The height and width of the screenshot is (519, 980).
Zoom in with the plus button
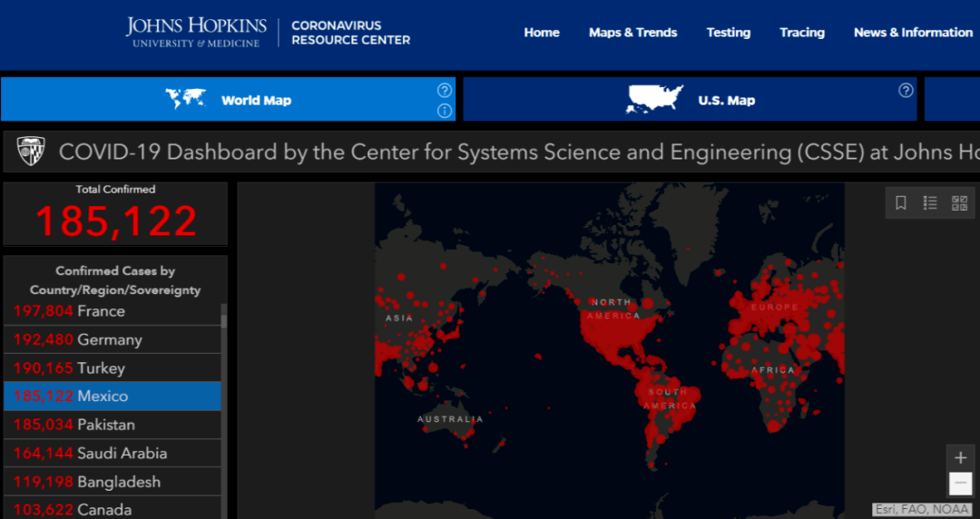961,457
